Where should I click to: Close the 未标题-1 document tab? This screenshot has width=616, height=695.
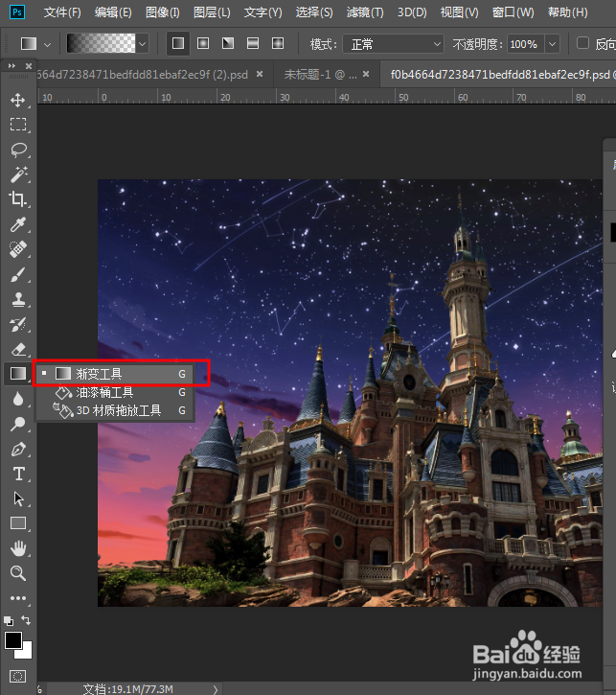tap(366, 74)
